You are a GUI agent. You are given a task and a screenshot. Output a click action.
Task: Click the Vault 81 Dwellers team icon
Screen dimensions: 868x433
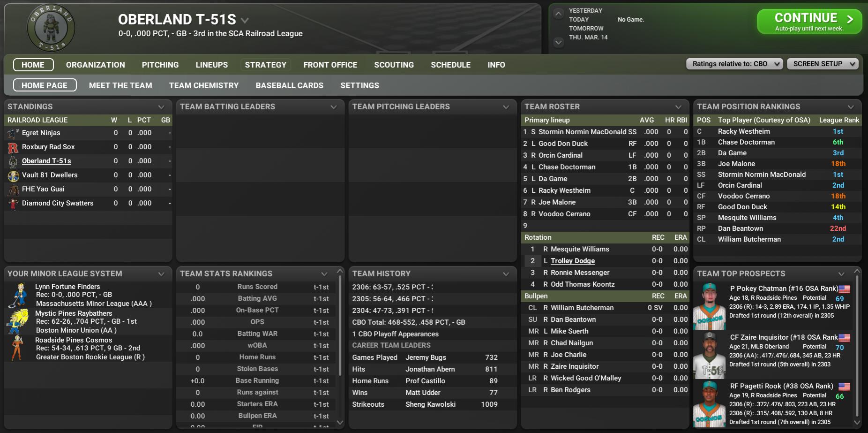click(x=13, y=175)
